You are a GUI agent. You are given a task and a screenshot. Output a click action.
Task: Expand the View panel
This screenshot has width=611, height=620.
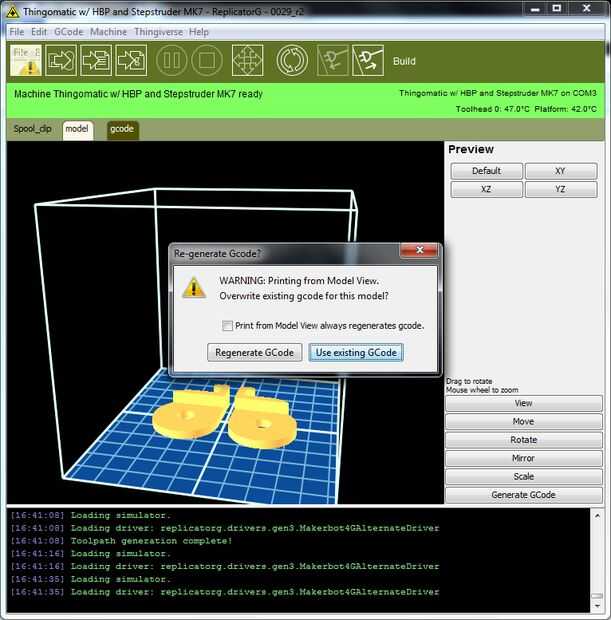524,403
